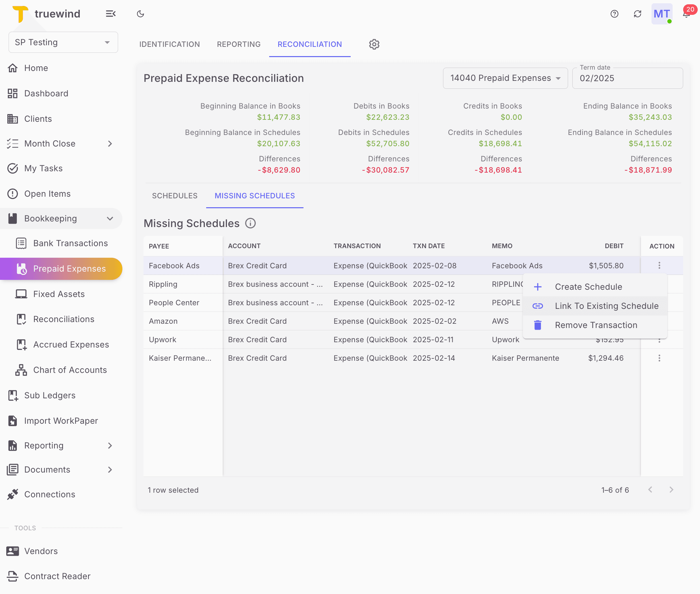Open the actions menu on the Kaiser Permanente row
700x594 pixels.
coord(659,358)
